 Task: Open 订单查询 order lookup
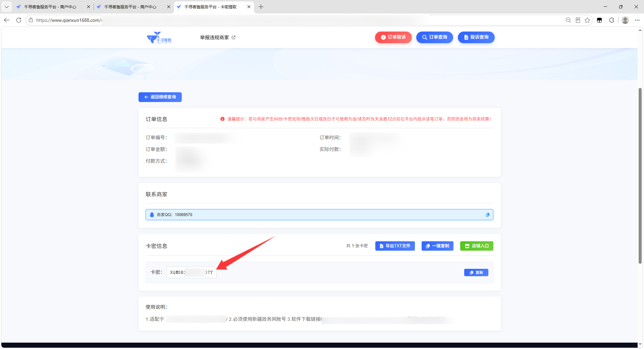pos(434,37)
